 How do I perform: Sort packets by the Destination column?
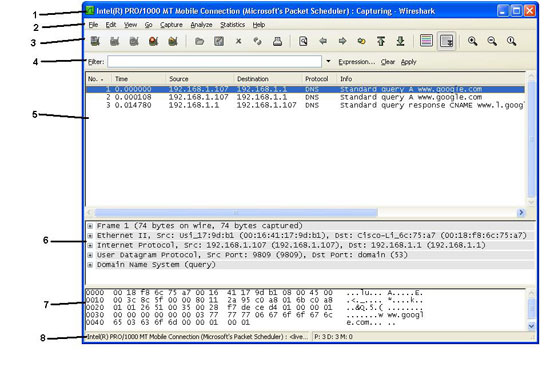click(268, 79)
